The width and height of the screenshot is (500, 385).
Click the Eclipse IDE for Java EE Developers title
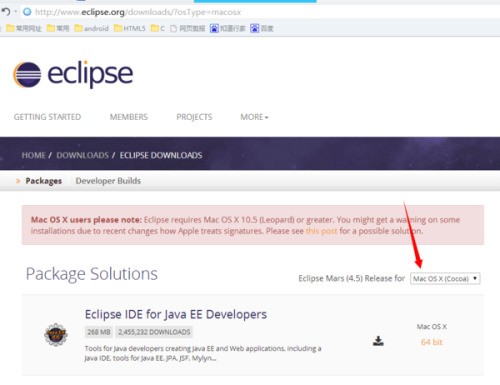176,314
